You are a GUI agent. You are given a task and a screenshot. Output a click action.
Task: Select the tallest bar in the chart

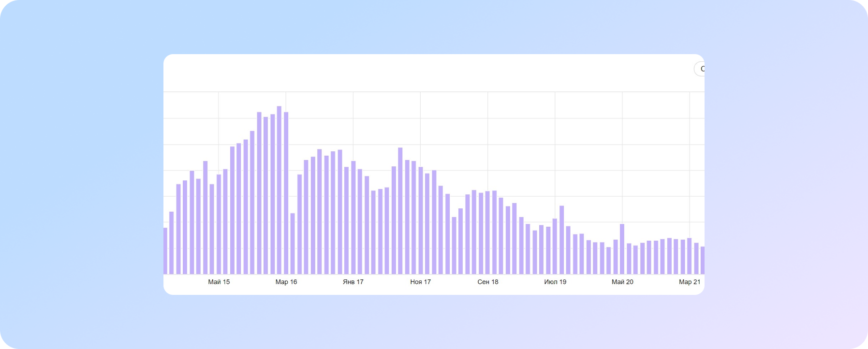click(x=279, y=190)
